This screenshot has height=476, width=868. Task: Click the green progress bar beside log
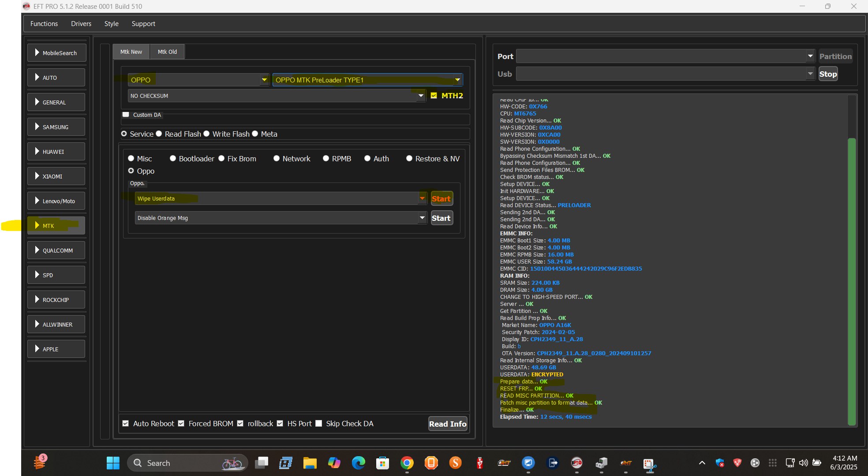pos(852,282)
